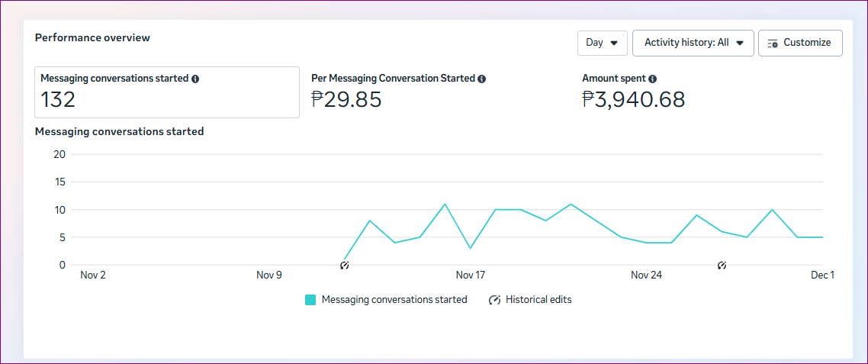Click info icon beside Messaging conversations started
The width and height of the screenshot is (868, 364).
point(195,79)
